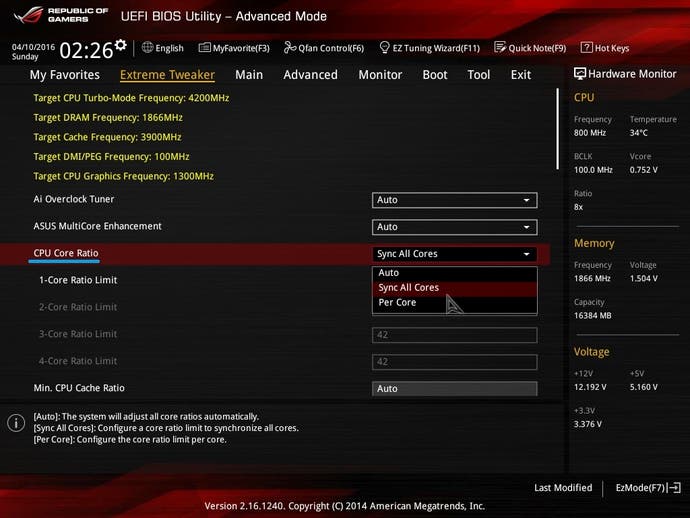The height and width of the screenshot is (518, 690).
Task: Select the 4-Core Ratio Limit label
Action: 78,361
